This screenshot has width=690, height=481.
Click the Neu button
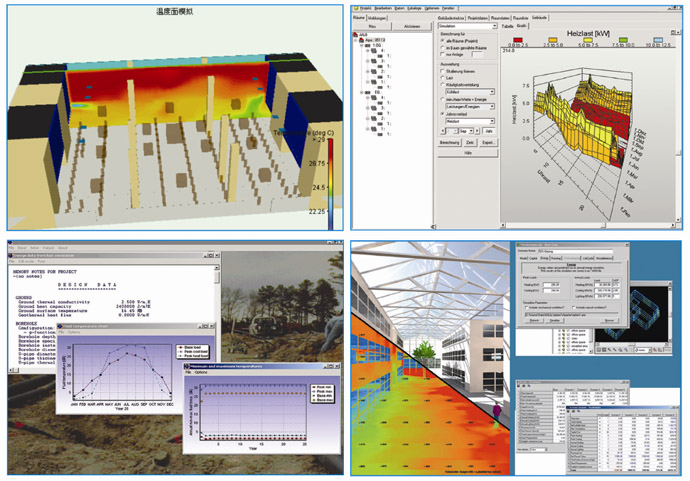(x=372, y=26)
